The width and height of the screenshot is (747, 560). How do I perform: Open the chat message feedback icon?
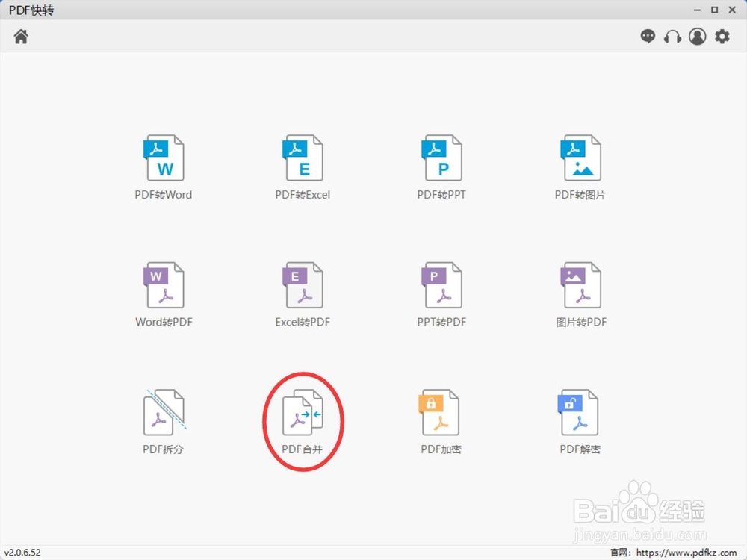[648, 36]
